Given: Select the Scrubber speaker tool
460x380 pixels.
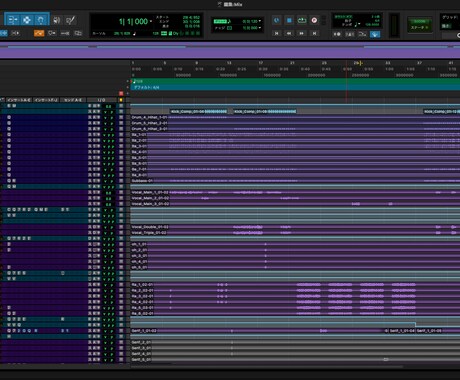Looking at the screenshot, I should 57,20.
